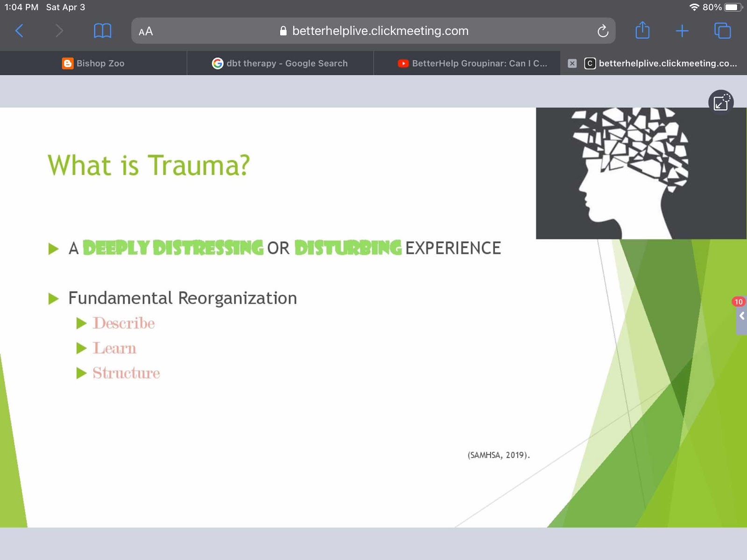747x560 pixels.
Task: Show the all-tabs overview icon
Action: pyautogui.click(x=722, y=31)
